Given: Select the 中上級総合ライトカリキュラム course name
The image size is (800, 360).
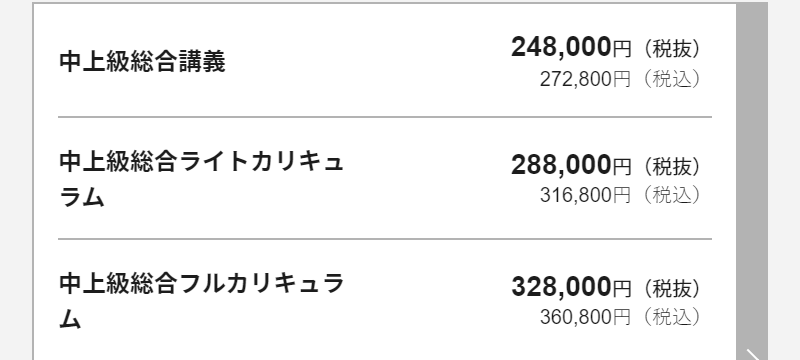Looking at the screenshot, I should click(x=202, y=179).
